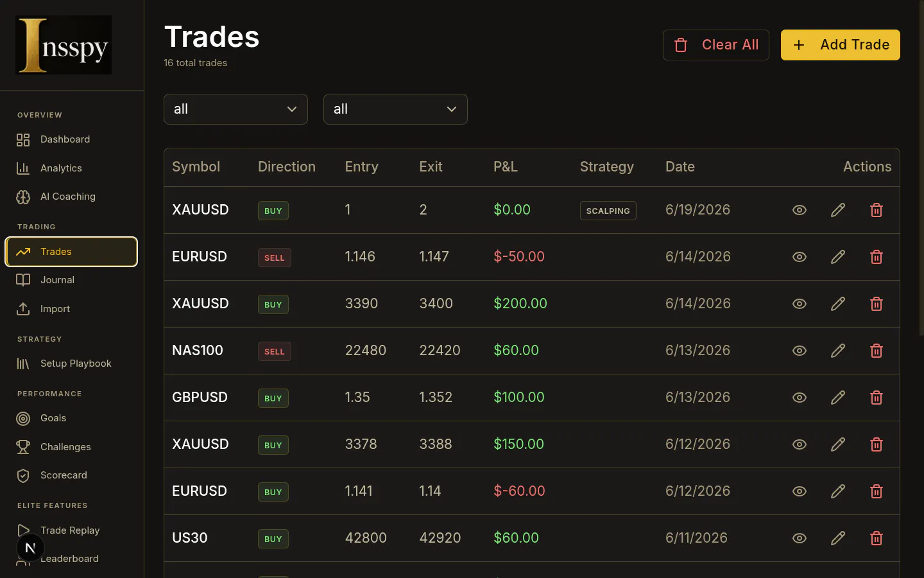
Task: Click the page vertical scrollbar
Action: click(921, 167)
